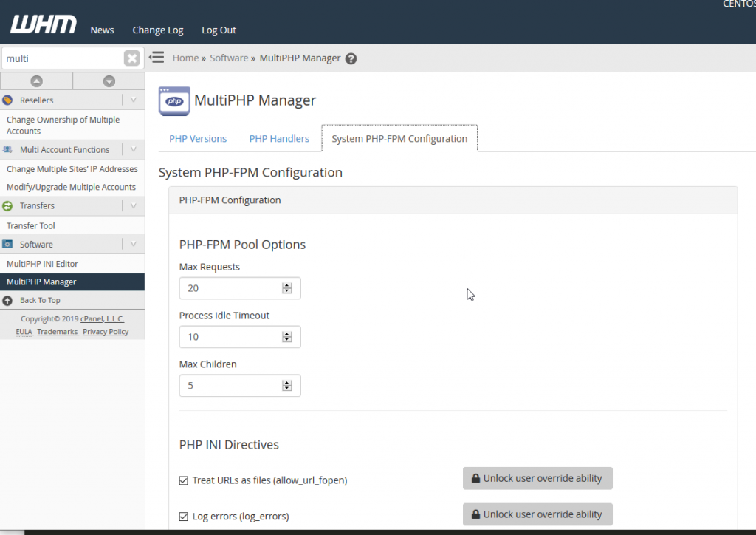Uncheck Treat URLs as files checkbox
The height and width of the screenshot is (535, 756).
(x=184, y=480)
